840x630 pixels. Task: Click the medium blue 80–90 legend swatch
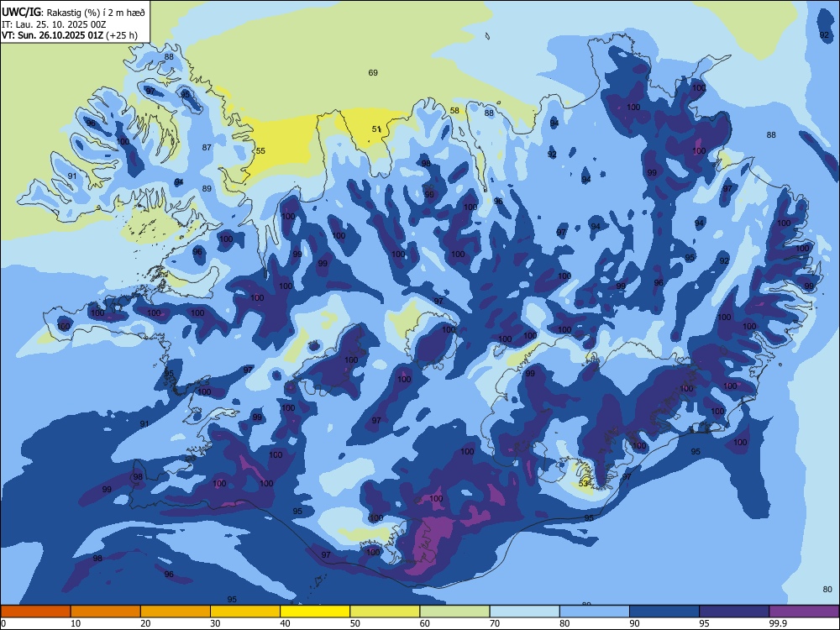tap(595, 612)
